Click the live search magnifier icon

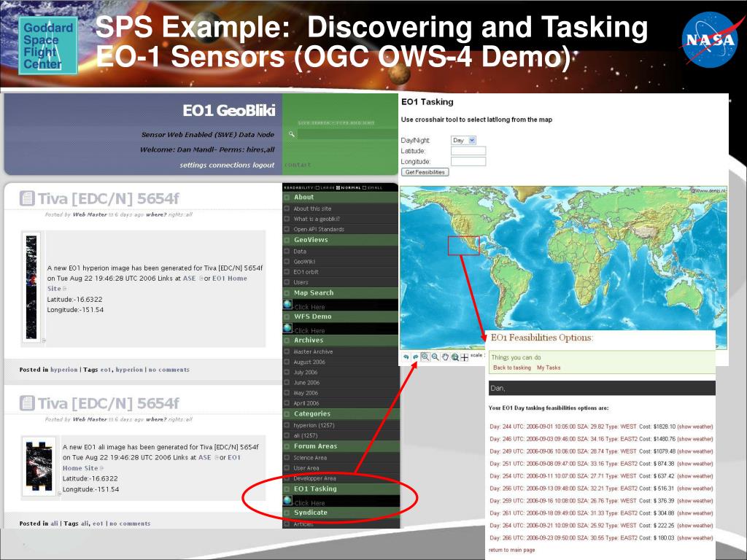pyautogui.click(x=292, y=134)
